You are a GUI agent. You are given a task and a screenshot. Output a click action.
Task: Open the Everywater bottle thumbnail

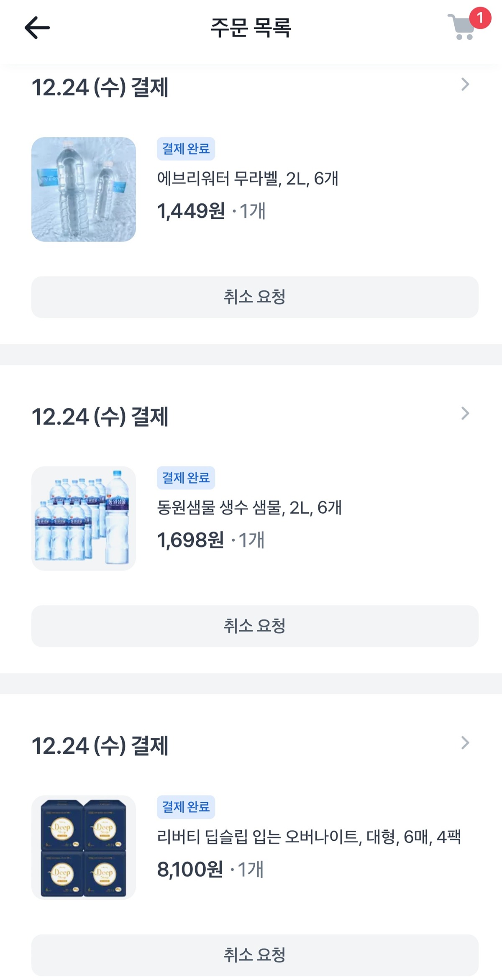[x=84, y=189]
